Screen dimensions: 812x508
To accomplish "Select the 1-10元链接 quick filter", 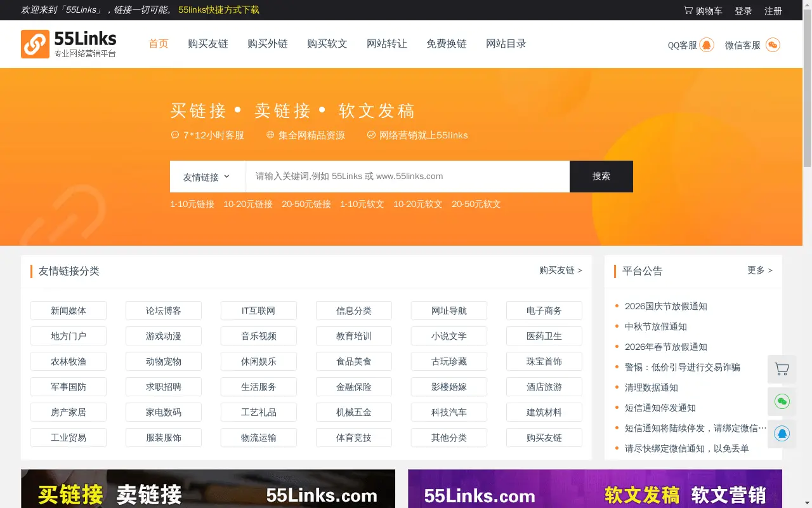I will (x=192, y=204).
